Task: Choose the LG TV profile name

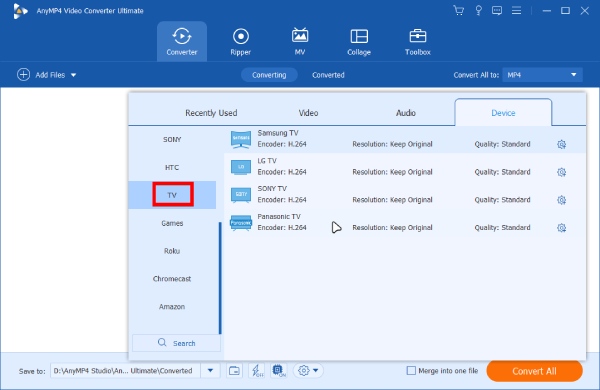Action: point(267,161)
